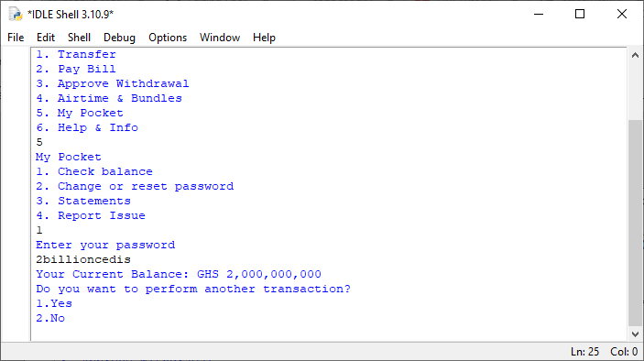This screenshot has height=361, width=644.
Task: Click the vertical scrollbar thumb
Action: [x=635, y=222]
